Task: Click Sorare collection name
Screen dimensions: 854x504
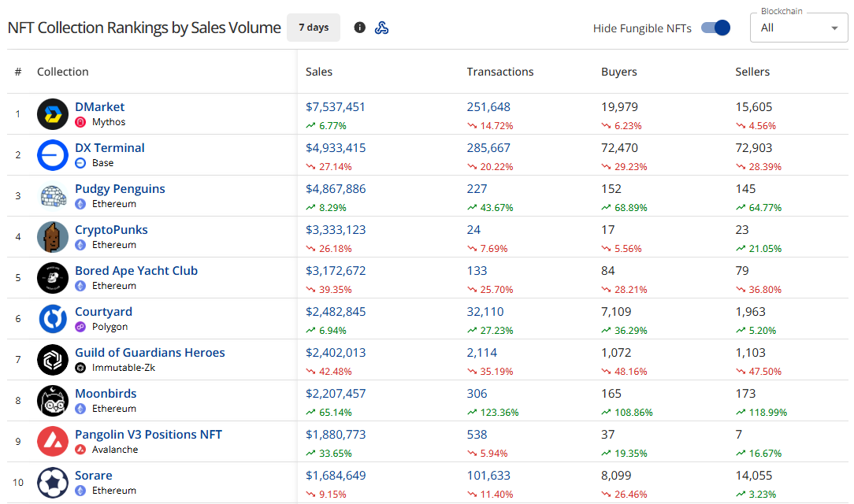Action: pyautogui.click(x=93, y=476)
